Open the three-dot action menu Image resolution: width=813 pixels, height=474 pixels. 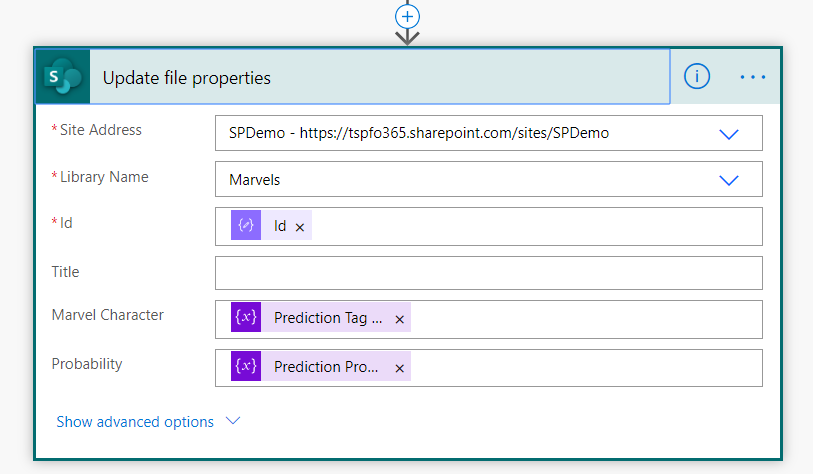pyautogui.click(x=753, y=77)
